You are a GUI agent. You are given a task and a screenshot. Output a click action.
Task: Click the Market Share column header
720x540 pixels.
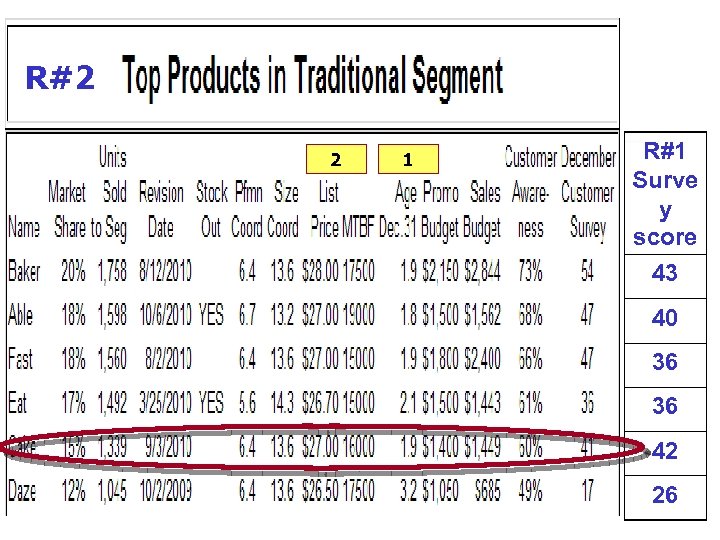(x=69, y=210)
